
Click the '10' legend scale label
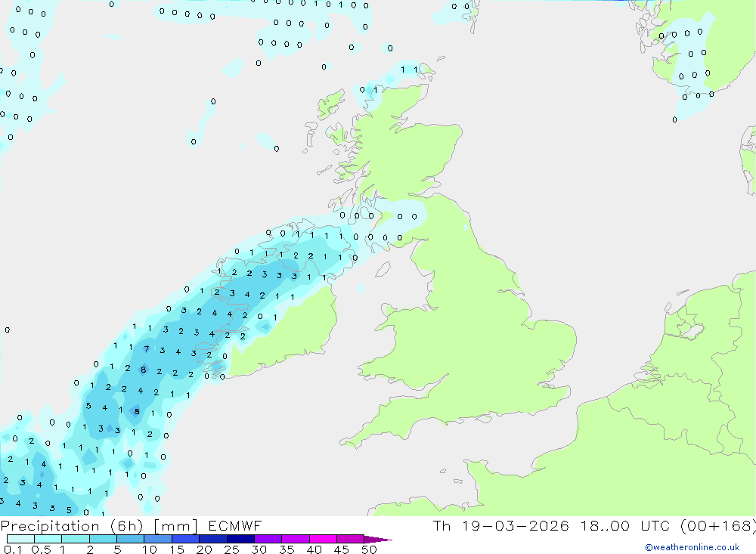pos(150,549)
